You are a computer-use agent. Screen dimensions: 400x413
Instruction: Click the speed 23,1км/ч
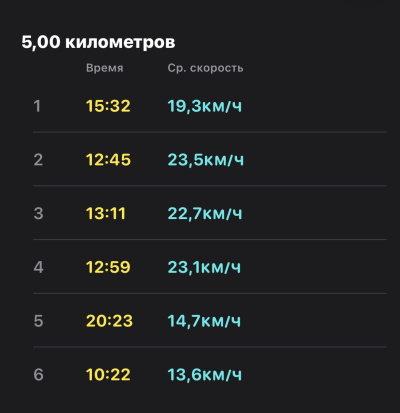[204, 267]
